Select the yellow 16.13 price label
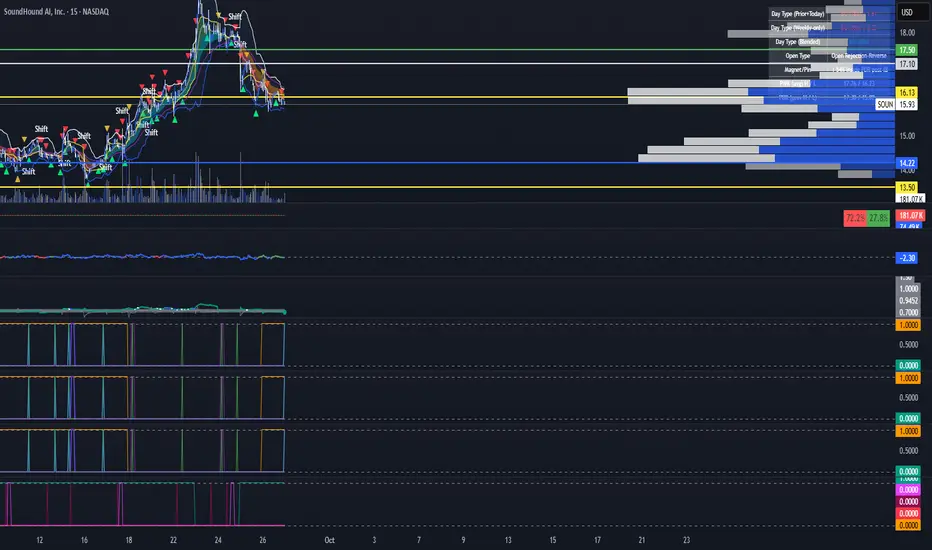 906,92
